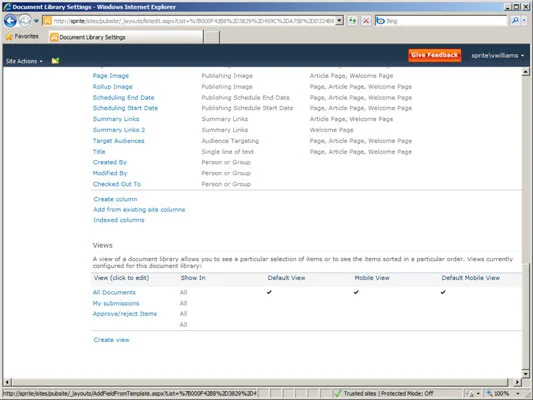The width and height of the screenshot is (533, 400).
Task: Click the Trusted sites checkmark status icon
Action: [337, 393]
